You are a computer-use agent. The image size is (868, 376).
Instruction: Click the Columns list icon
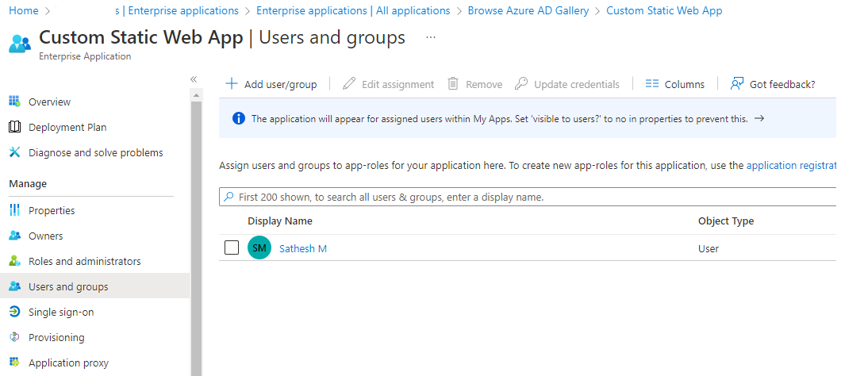652,83
